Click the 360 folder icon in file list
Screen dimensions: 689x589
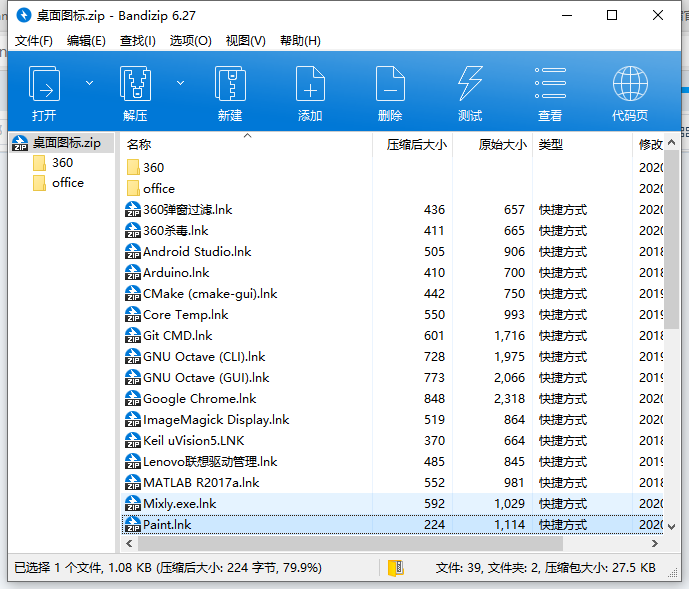(133, 167)
